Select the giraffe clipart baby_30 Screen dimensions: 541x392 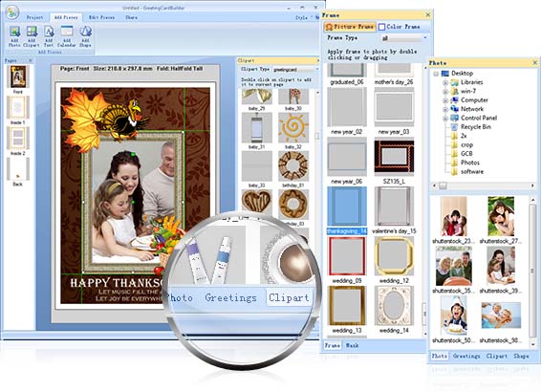pos(293,97)
